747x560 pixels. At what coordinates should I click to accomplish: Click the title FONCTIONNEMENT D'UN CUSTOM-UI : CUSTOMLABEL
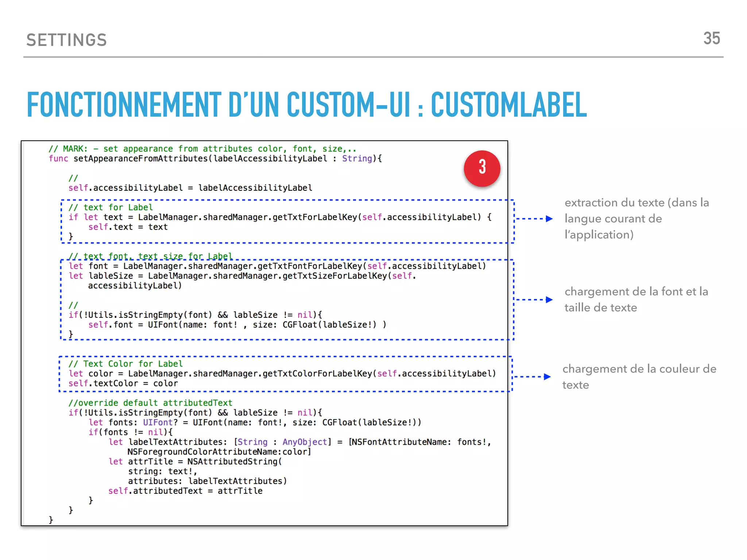tap(307, 105)
